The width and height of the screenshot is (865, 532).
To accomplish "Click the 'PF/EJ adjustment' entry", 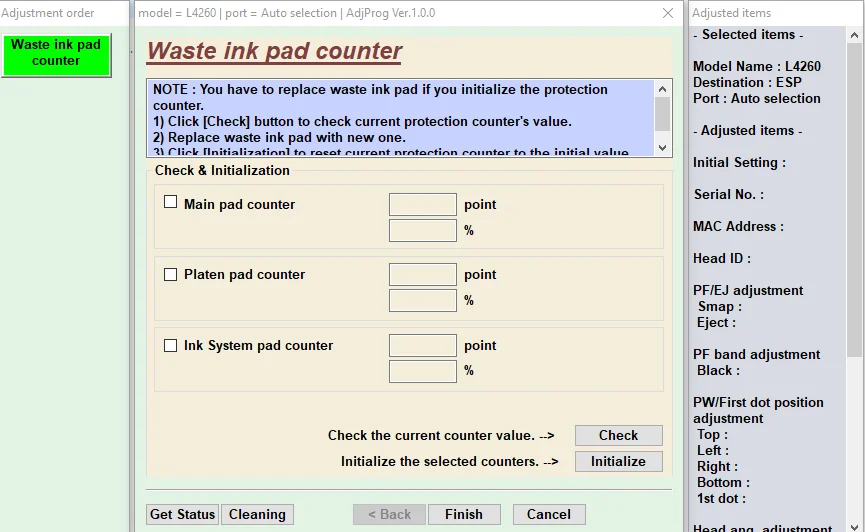I will (748, 290).
